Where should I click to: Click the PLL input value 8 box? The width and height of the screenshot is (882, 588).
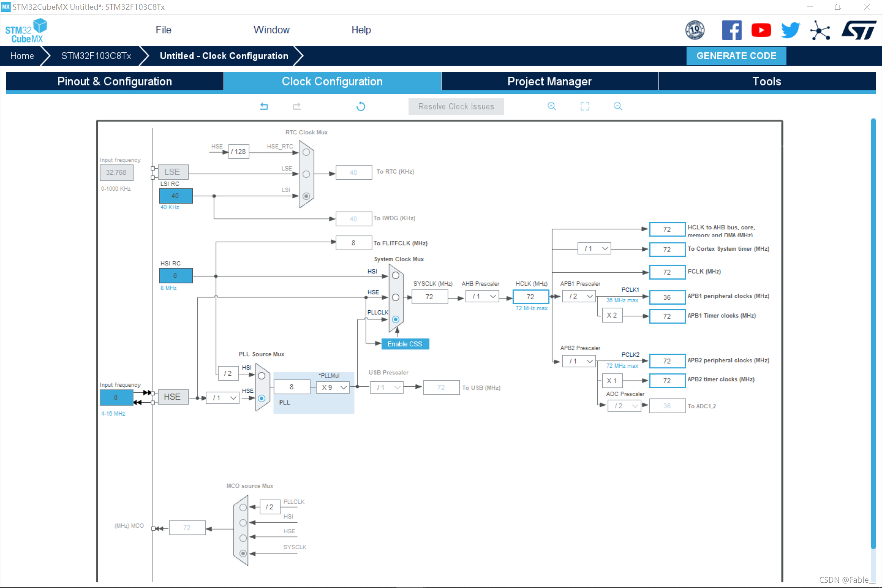click(x=292, y=387)
